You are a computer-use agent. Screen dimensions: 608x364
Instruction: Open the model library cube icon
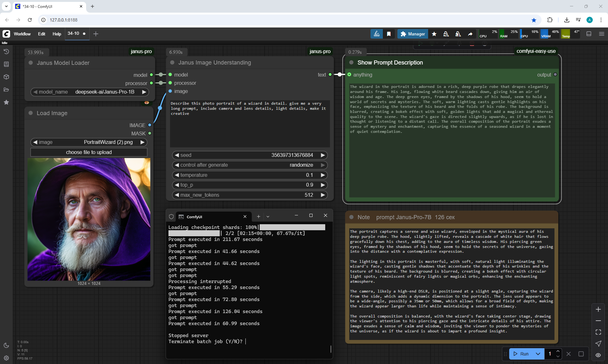pos(6,77)
